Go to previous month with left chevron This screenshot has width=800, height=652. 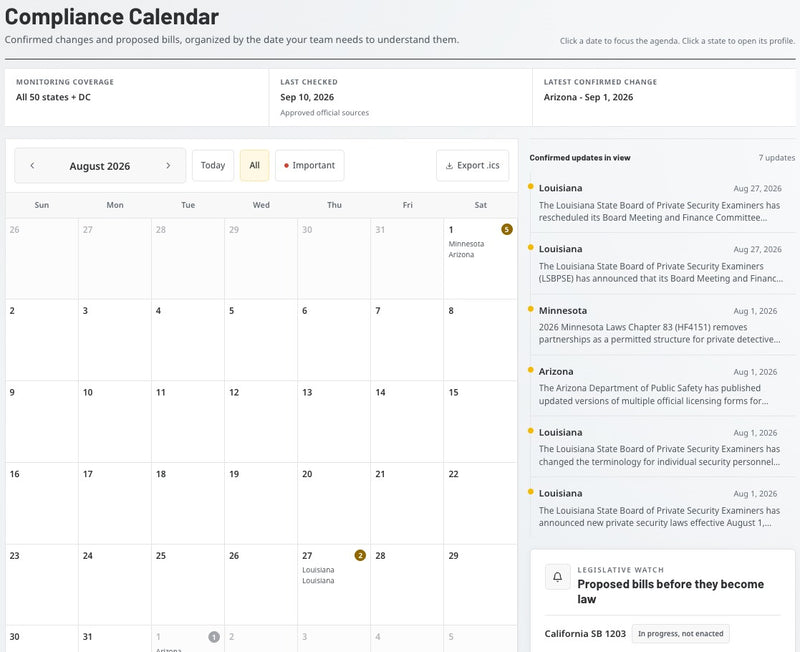[32, 165]
